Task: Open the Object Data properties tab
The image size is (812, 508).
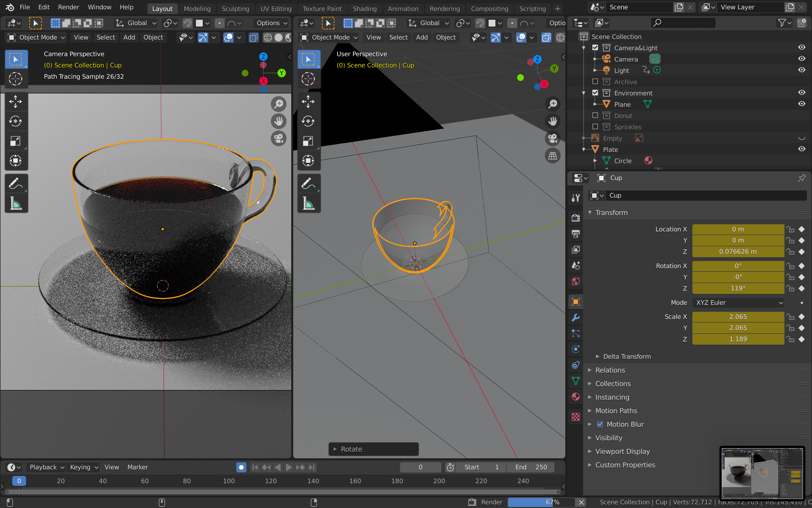Action: (x=576, y=381)
